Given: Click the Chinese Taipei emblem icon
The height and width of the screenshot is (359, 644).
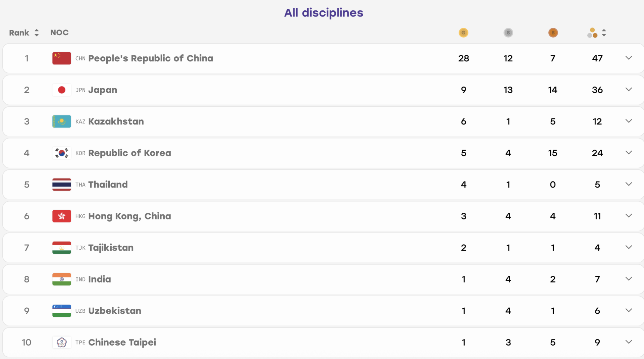Looking at the screenshot, I should coord(62,342).
